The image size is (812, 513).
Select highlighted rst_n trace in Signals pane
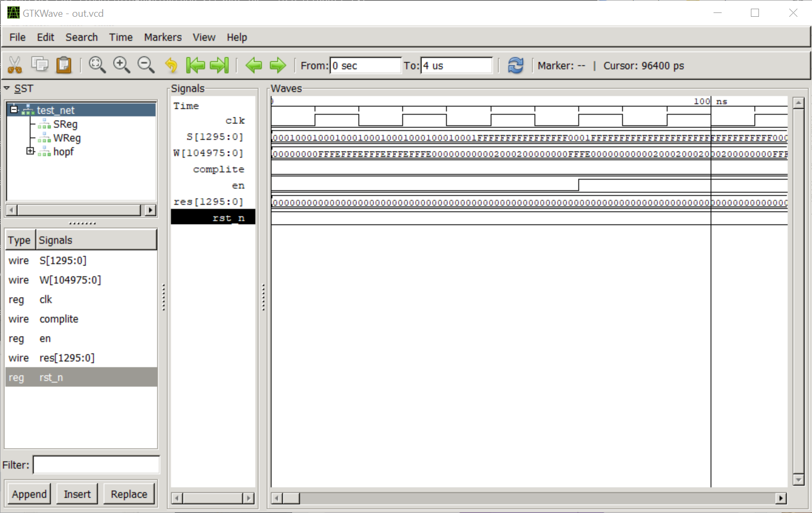click(x=213, y=218)
